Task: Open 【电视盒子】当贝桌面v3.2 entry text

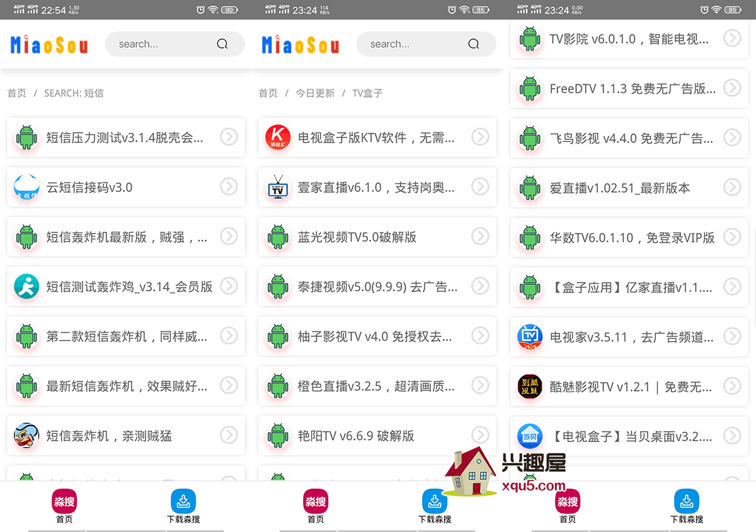Action: tap(631, 436)
